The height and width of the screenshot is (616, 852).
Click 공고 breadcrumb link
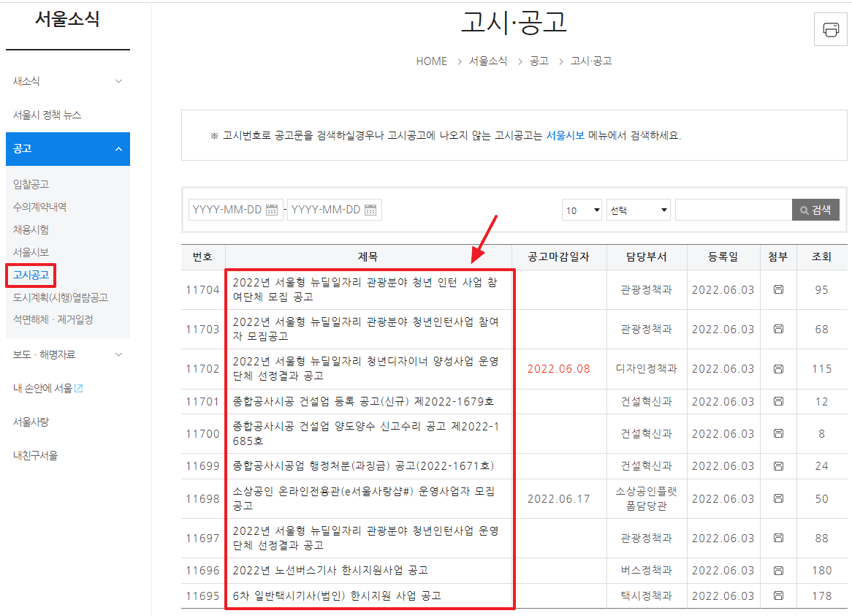tap(539, 61)
